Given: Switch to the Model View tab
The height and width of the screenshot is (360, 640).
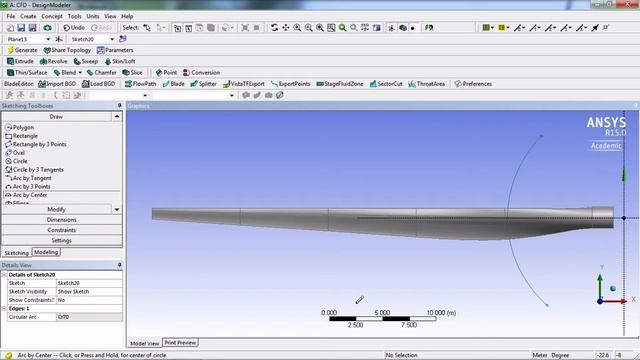Looking at the screenshot, I should (144, 344).
